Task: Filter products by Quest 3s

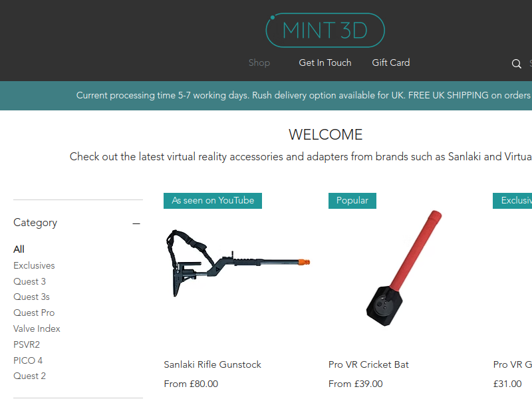Action: (x=31, y=297)
